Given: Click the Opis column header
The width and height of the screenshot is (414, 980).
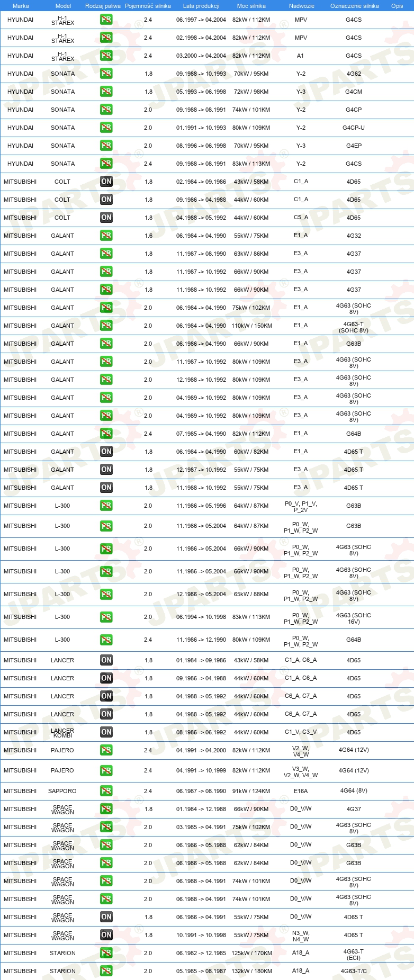Looking at the screenshot, I should pyautogui.click(x=397, y=6).
